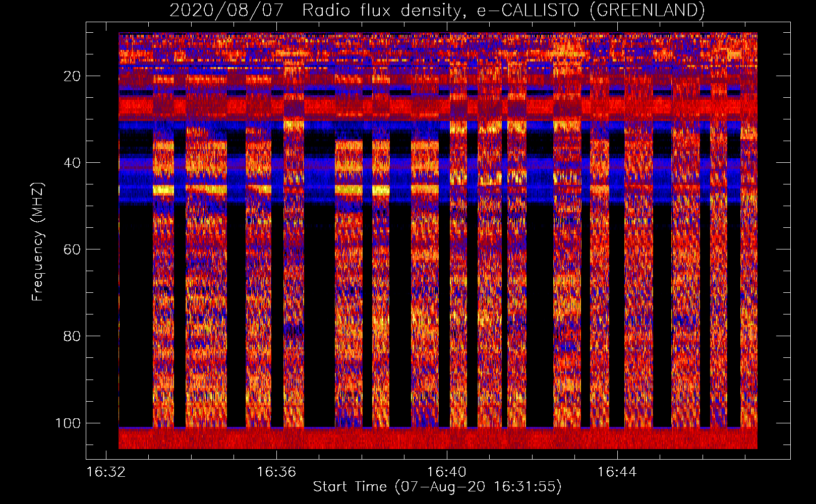This screenshot has height=504, width=816.
Task: Click the 16:40 time tick label
Action: tap(447, 472)
